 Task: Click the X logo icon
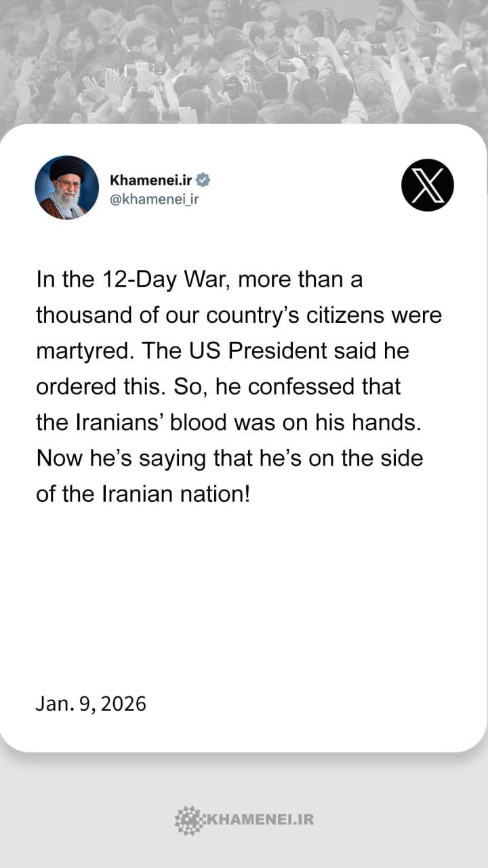428,185
